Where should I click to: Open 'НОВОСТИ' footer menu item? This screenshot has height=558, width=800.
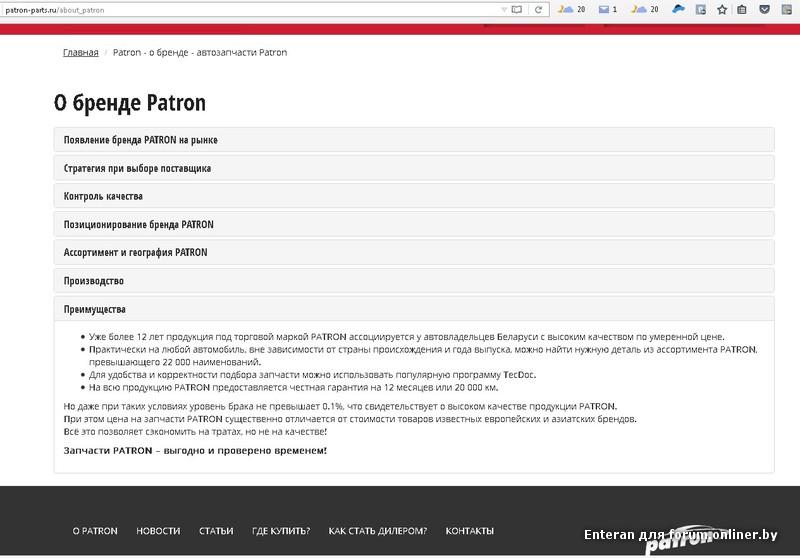158,531
